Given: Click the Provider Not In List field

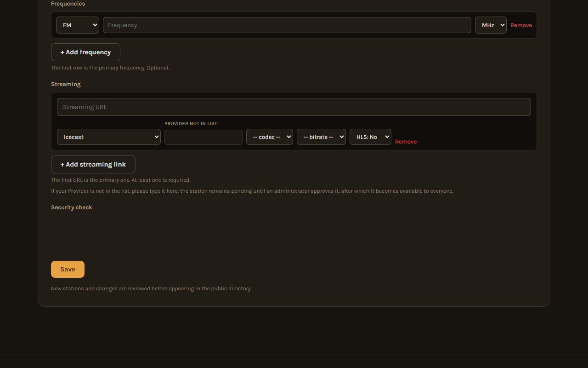Looking at the screenshot, I should click(x=204, y=137).
